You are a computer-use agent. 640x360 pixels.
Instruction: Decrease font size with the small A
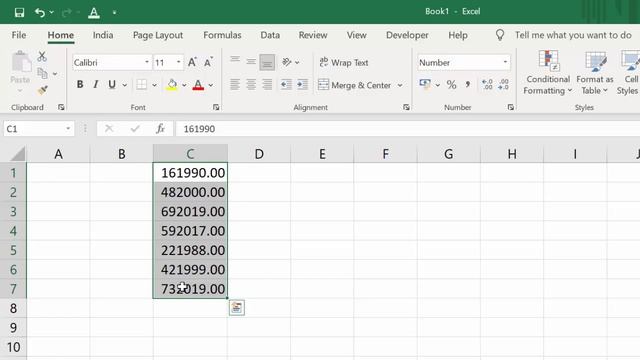(208, 62)
